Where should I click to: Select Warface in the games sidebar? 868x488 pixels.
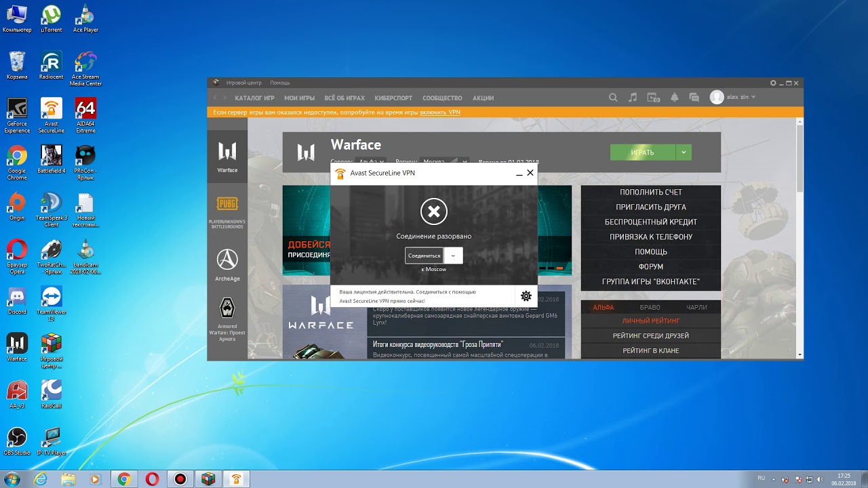[227, 156]
